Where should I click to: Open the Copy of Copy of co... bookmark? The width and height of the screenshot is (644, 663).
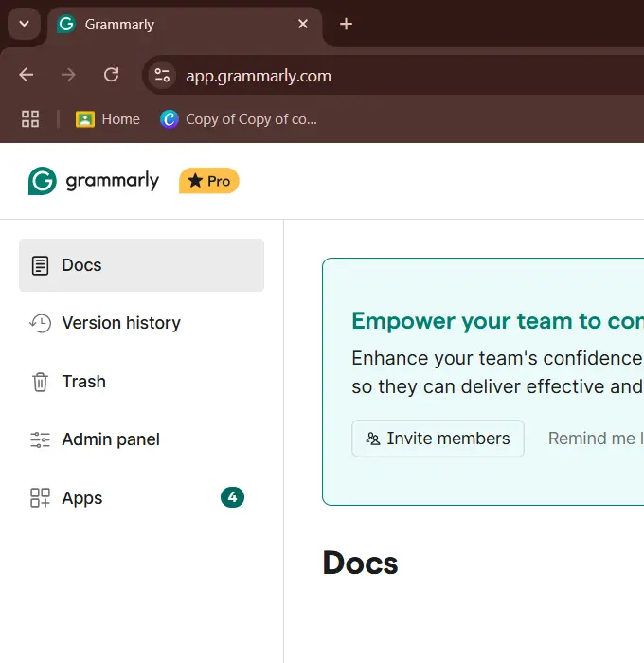pos(239,119)
